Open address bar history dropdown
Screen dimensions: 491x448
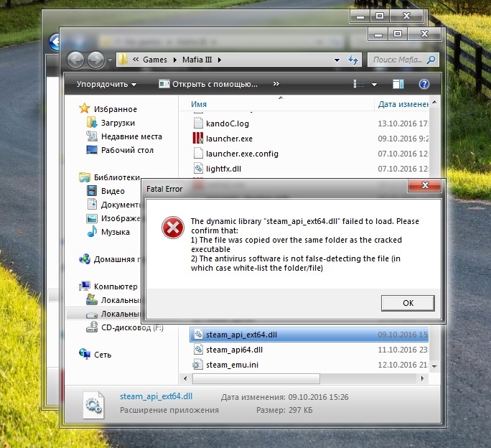tap(337, 60)
